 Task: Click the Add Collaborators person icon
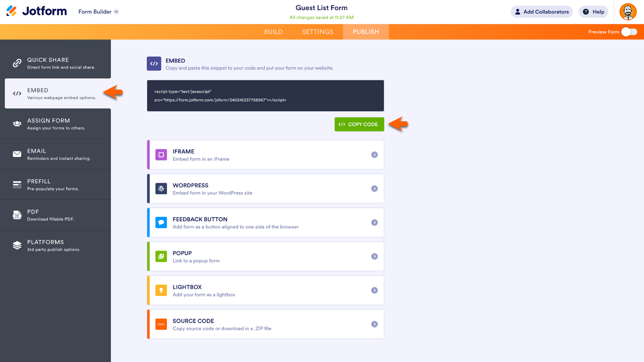click(x=518, y=12)
